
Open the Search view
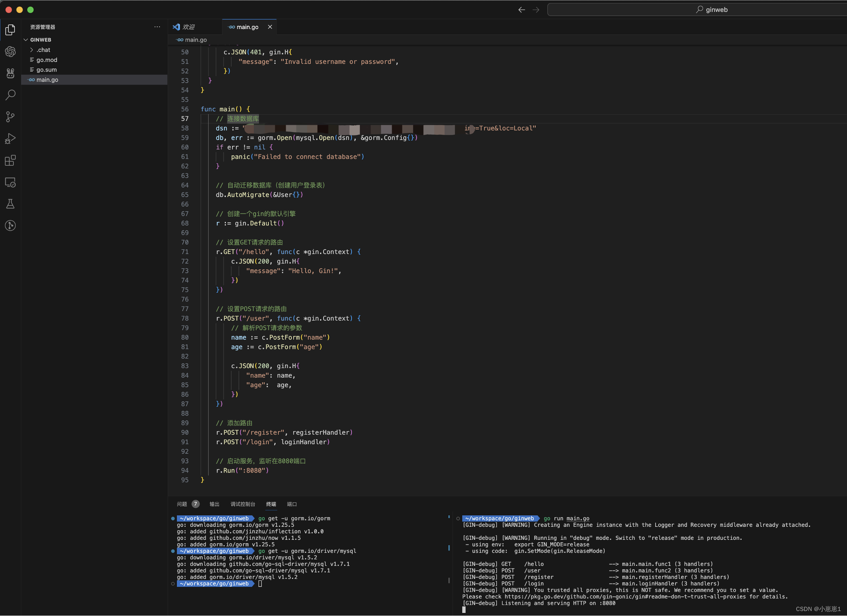pyautogui.click(x=10, y=95)
